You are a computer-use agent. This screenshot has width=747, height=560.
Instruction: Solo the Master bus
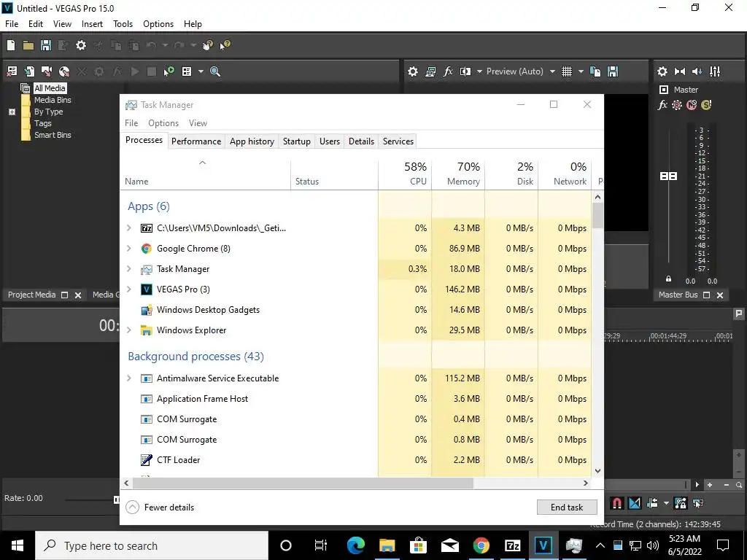click(706, 105)
